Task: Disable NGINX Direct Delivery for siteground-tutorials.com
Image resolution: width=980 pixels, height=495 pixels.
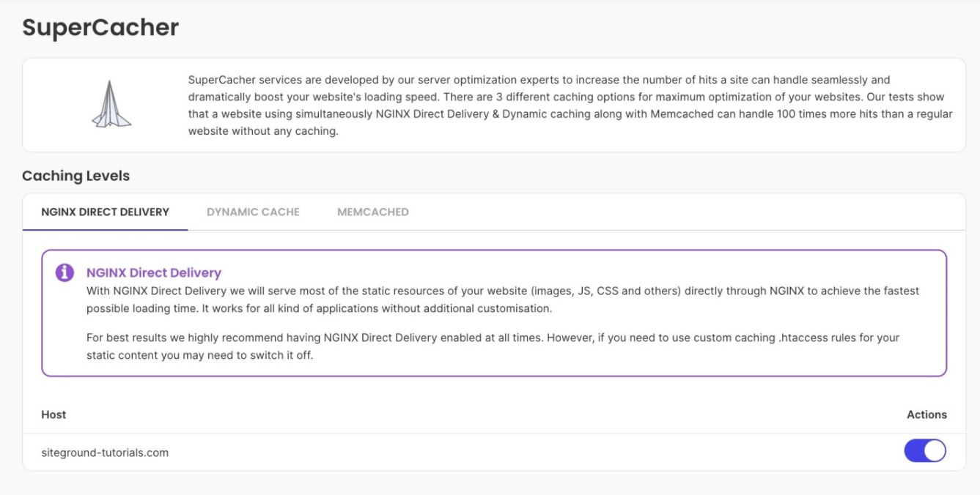Action: [x=925, y=451]
